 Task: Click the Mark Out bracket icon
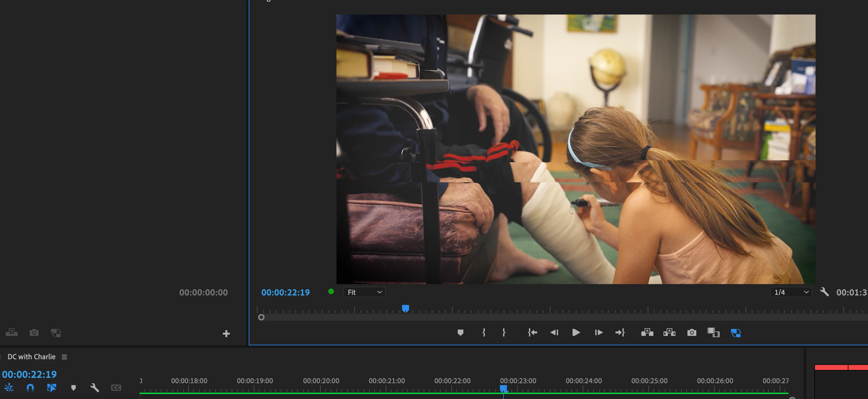[504, 333]
